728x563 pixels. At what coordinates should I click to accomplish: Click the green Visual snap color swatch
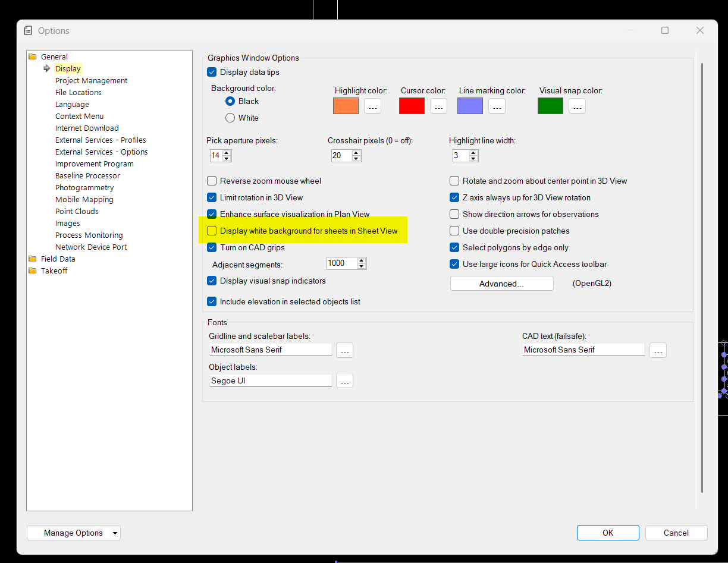(x=550, y=106)
